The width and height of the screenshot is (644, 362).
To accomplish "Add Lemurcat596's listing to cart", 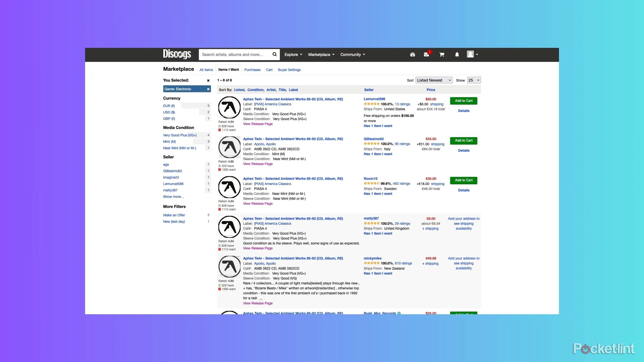I will click(x=463, y=101).
